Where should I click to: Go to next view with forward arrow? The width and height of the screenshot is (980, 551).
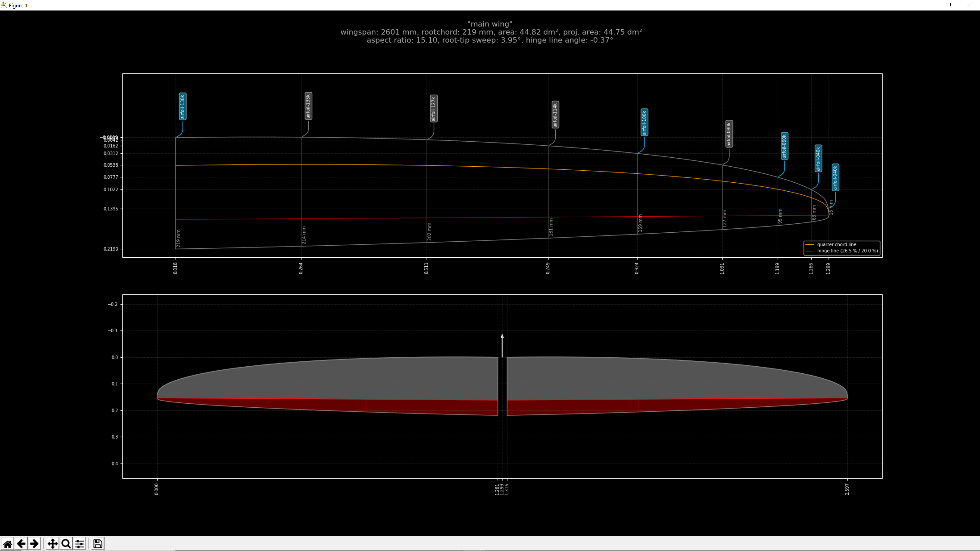[x=34, y=544]
